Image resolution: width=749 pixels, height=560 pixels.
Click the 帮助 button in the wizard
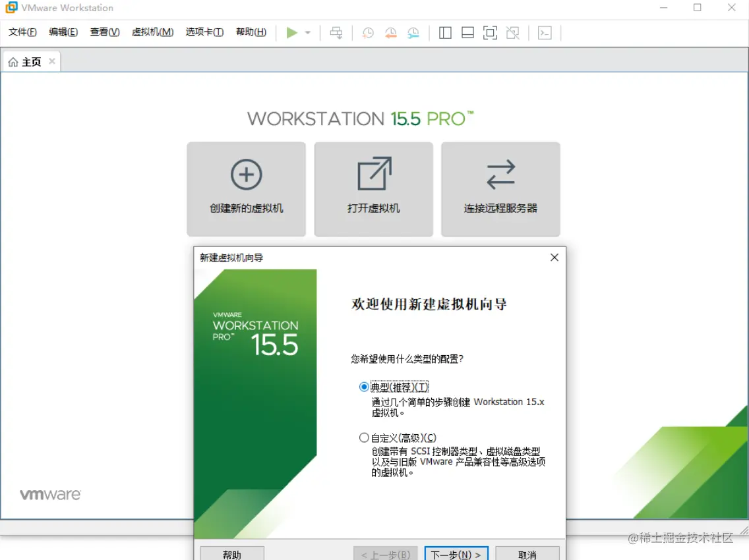click(x=232, y=554)
